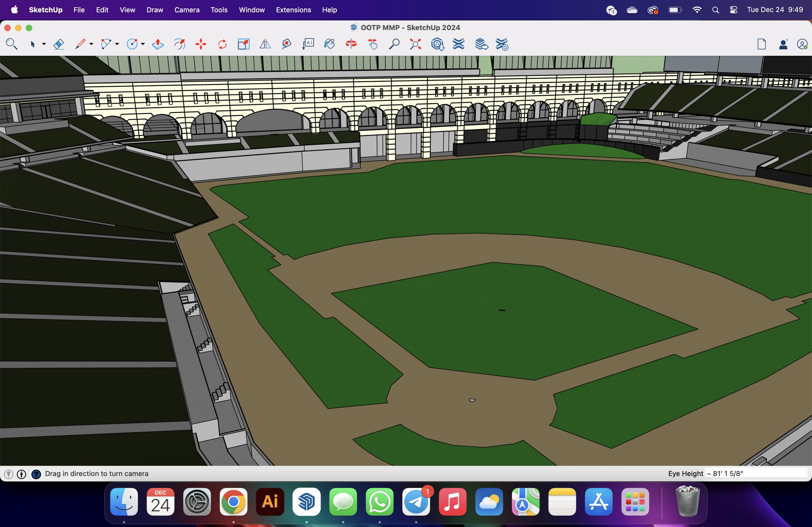This screenshot has height=527, width=812.
Task: Select the Rotate tool
Action: tap(222, 44)
